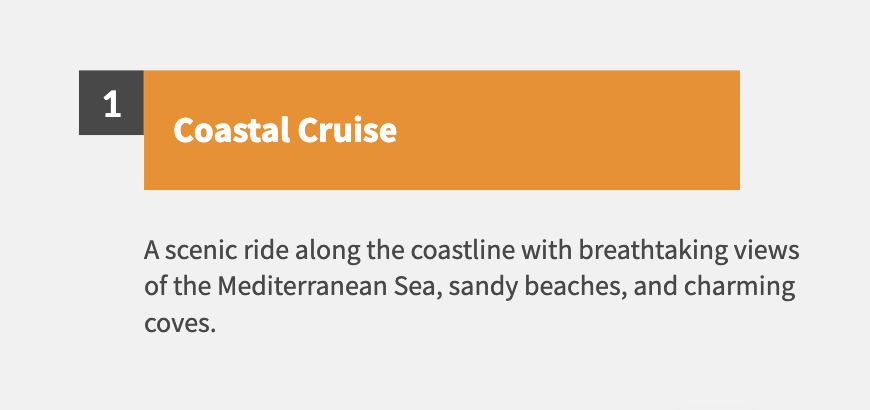Select the Coastal Cruise heading text

[x=285, y=130]
